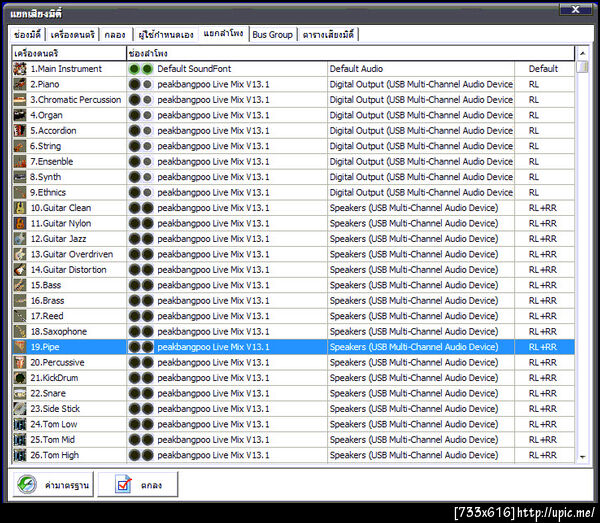Image resolution: width=600 pixels, height=523 pixels.
Task: Toggle right speaker indicator on 8.Synth row
Action: coord(147,177)
